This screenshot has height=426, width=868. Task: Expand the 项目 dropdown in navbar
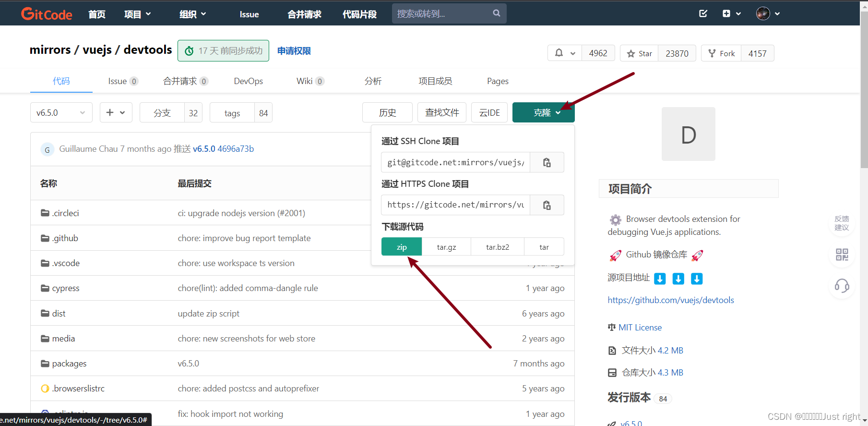138,14
